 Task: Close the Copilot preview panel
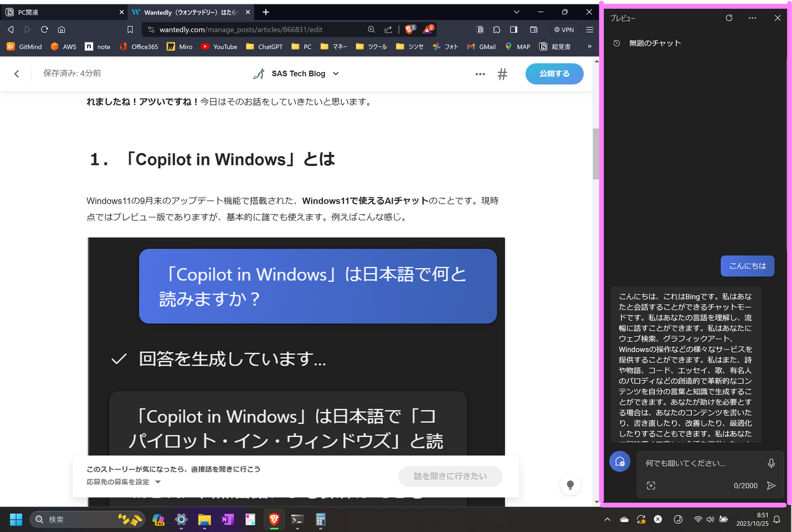778,18
